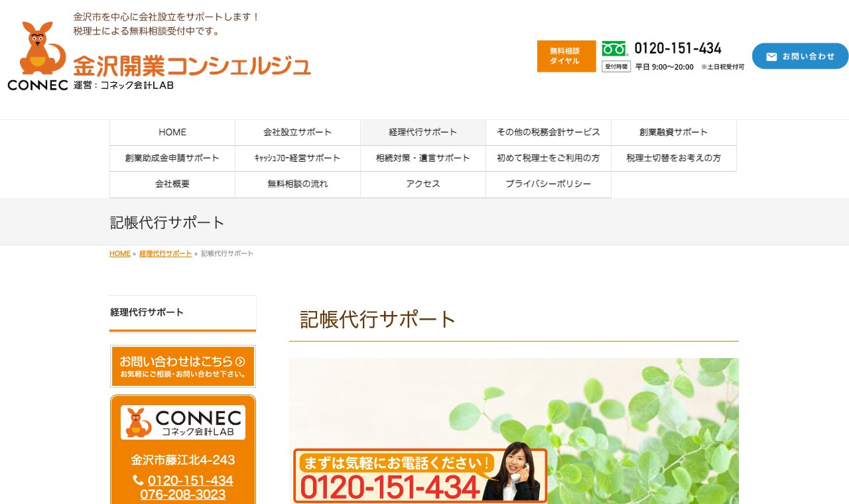Click the 受付時間 label in header
Screen dimensions: 849x504
click(x=616, y=66)
